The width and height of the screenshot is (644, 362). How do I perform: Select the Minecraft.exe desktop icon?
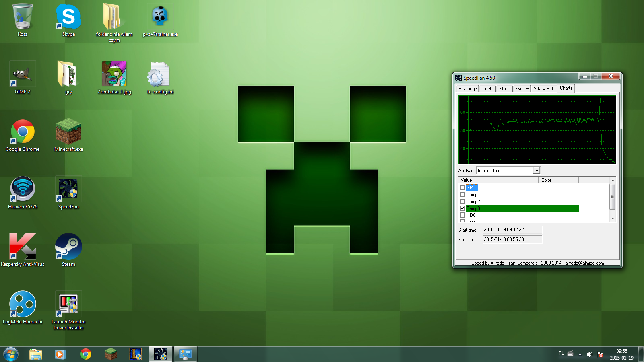click(x=68, y=135)
